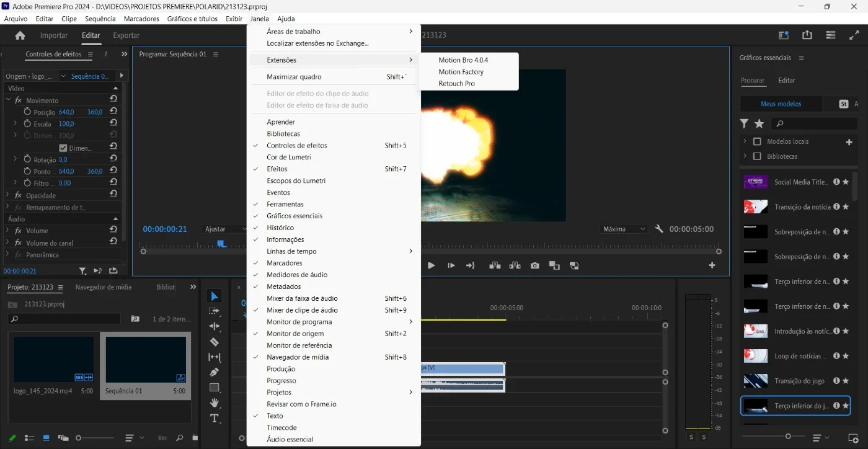Select the Pen tool in toolbar

[x=215, y=372]
